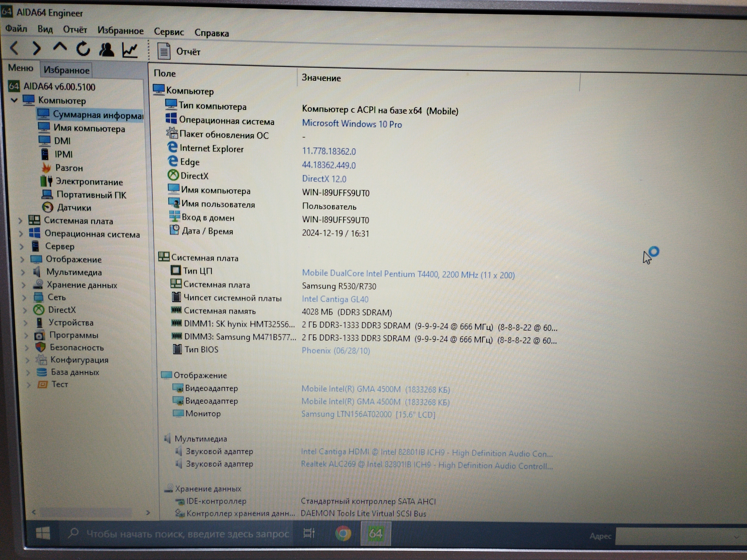747x560 pixels.
Task: Open the DirectX 12.0 link
Action: 324,179
